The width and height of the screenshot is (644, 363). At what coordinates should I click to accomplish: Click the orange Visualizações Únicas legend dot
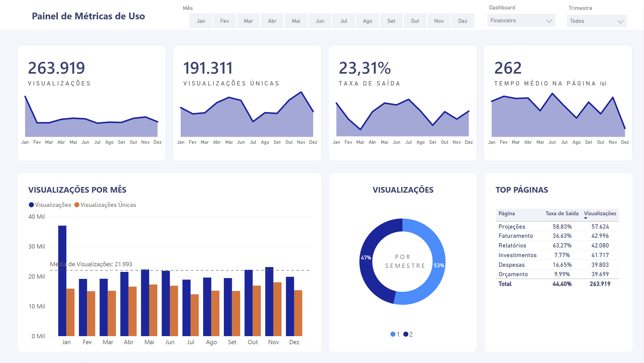point(77,205)
